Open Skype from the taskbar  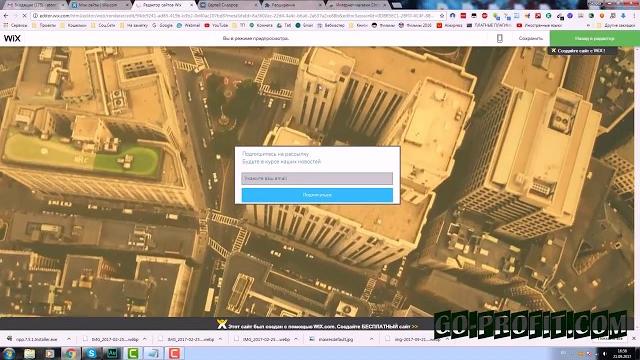[91, 353]
